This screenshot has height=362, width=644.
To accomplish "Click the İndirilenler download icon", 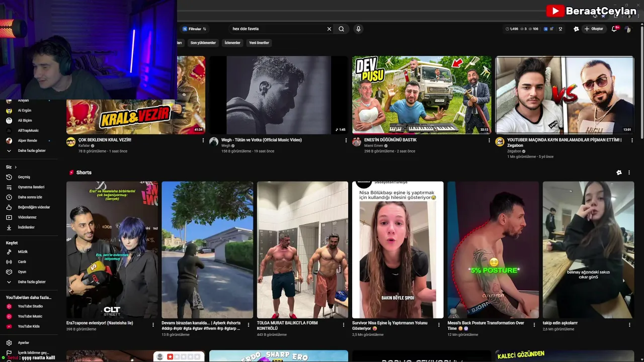I will [x=9, y=227].
